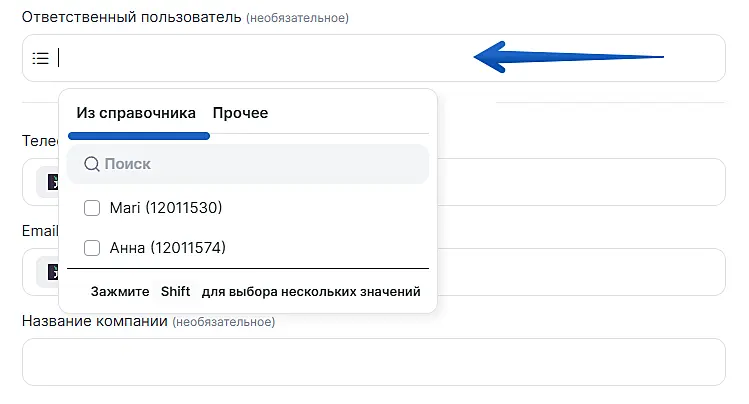The width and height of the screenshot is (749, 404).
Task: Switch to the Из справочника tab
Action: [136, 113]
